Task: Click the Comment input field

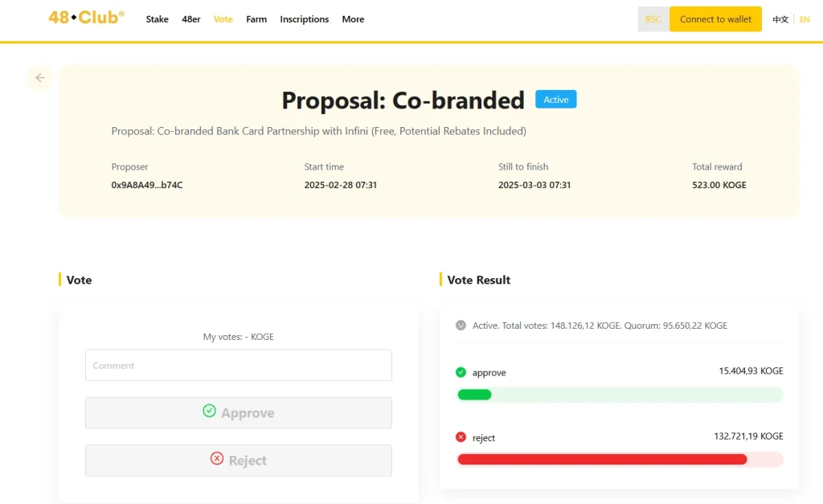Action: click(239, 365)
